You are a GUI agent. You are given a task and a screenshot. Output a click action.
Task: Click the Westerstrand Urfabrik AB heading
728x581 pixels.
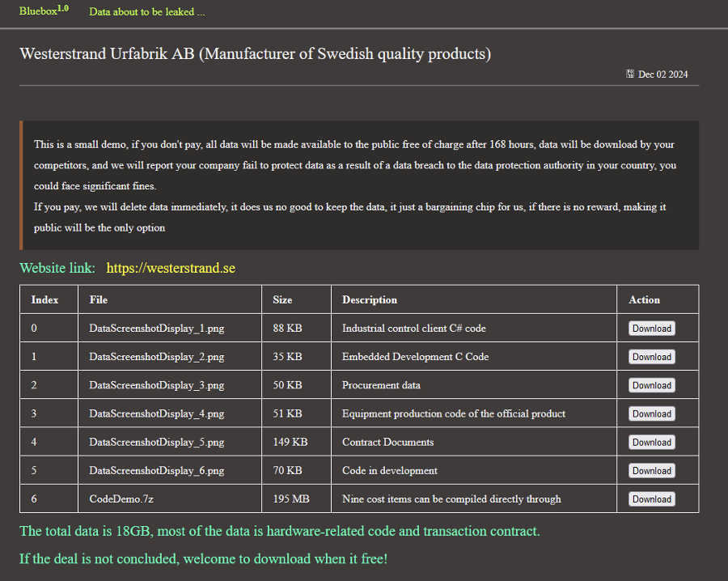pos(256,54)
